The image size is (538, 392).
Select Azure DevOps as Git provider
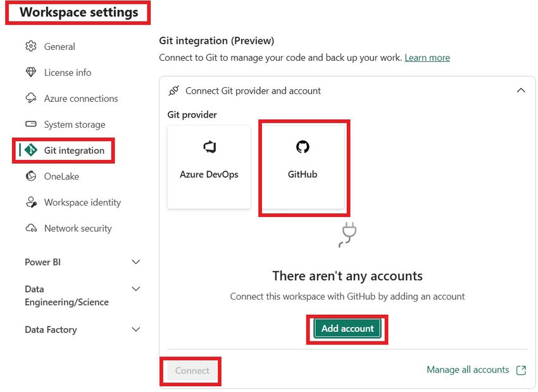tap(209, 167)
